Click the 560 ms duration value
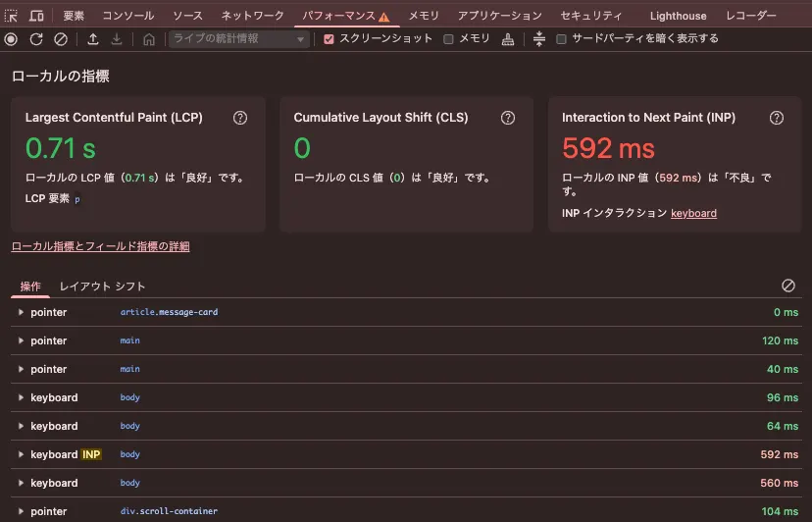 click(x=780, y=483)
